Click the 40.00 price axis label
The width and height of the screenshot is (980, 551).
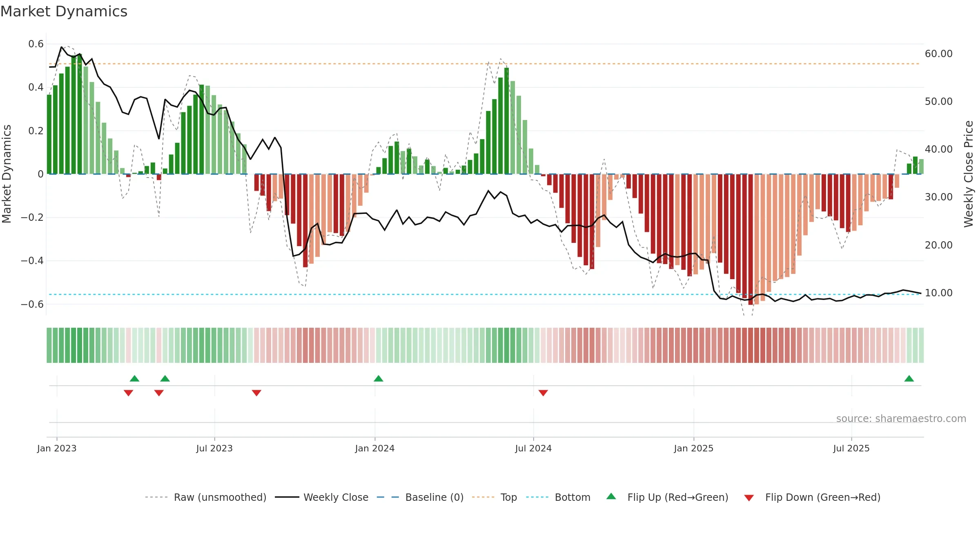pyautogui.click(x=939, y=149)
